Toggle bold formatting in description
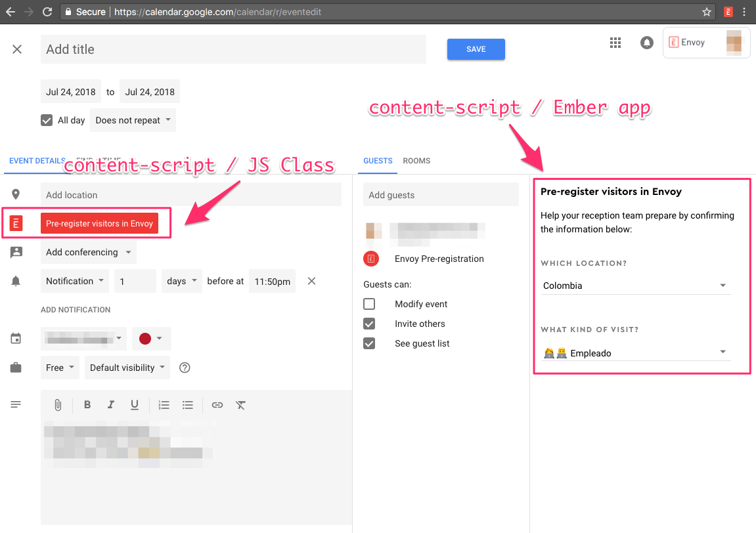 pyautogui.click(x=87, y=405)
